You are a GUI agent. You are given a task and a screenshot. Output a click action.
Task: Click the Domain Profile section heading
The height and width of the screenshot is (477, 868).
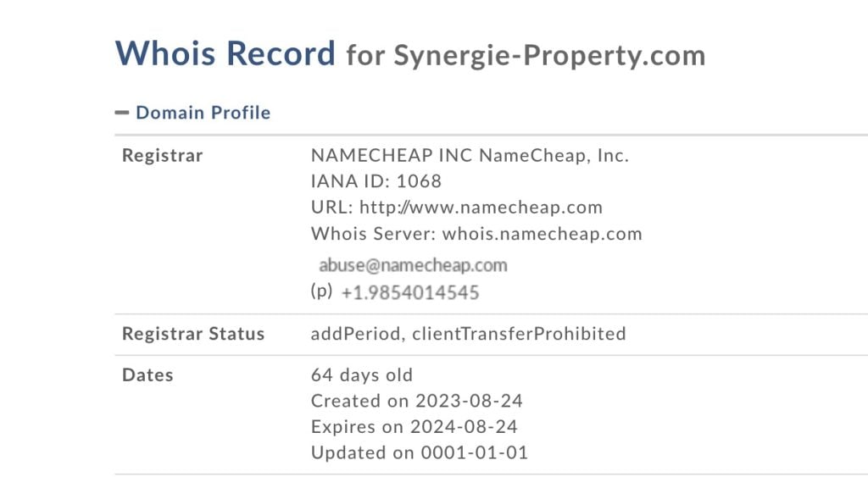coord(203,113)
